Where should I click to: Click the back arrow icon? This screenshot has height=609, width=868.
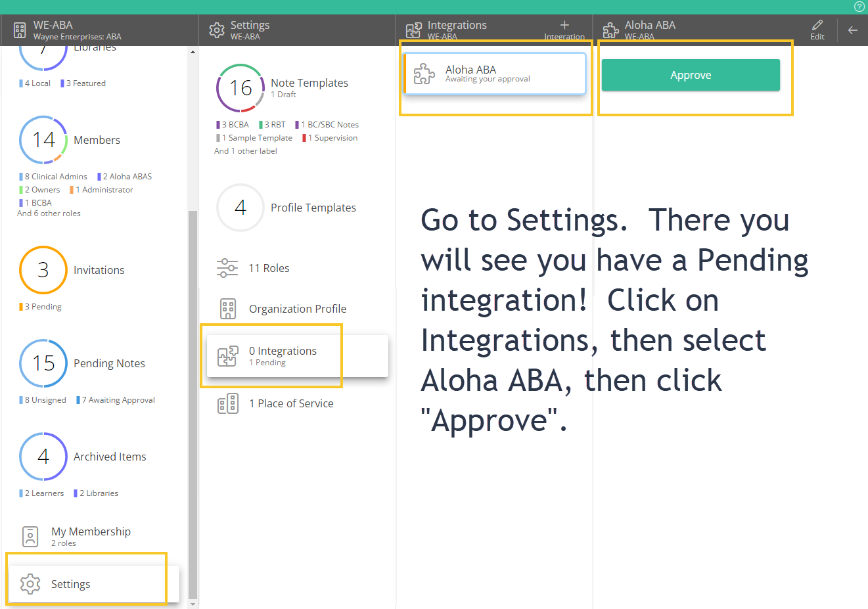pos(852,30)
